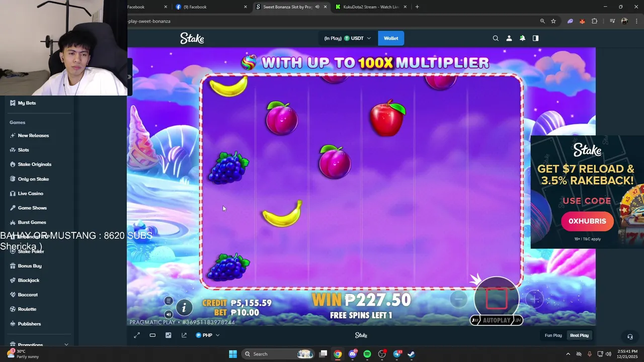
Task: Expand the Promotions sidebar section
Action: pyautogui.click(x=39, y=345)
